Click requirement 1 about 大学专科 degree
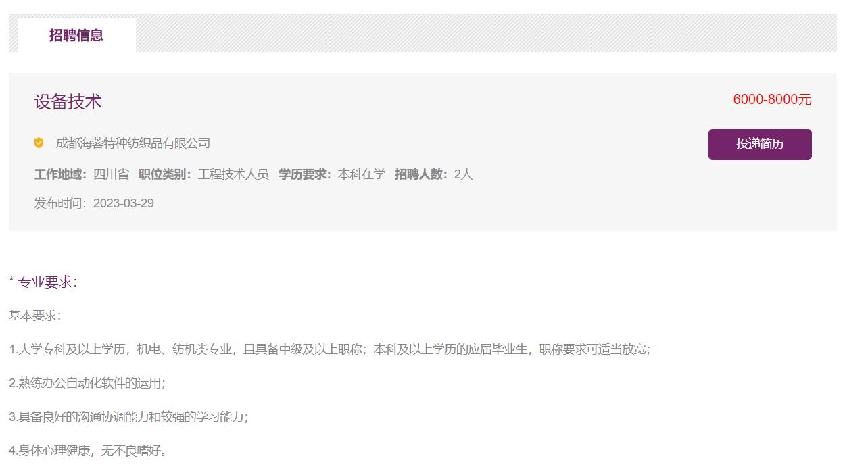 tap(329, 349)
